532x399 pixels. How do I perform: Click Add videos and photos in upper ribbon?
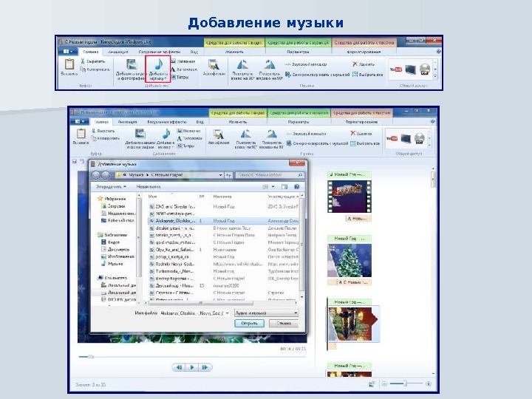coord(131,69)
